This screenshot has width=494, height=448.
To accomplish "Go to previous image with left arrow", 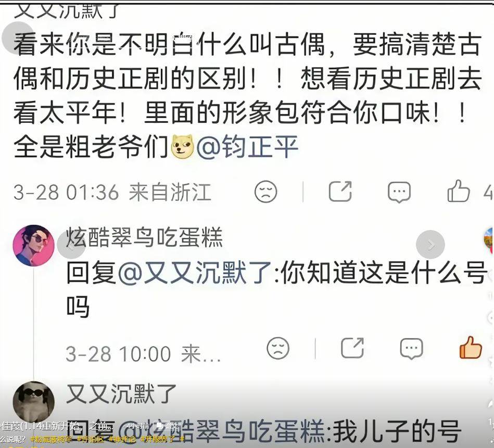I will pos(71,245).
